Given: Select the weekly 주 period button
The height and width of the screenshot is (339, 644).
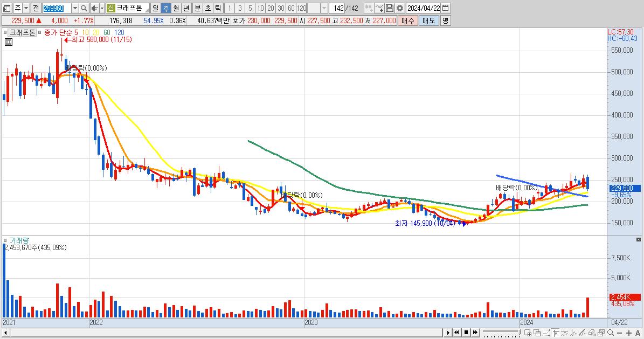Looking at the screenshot, I should 165,8.
